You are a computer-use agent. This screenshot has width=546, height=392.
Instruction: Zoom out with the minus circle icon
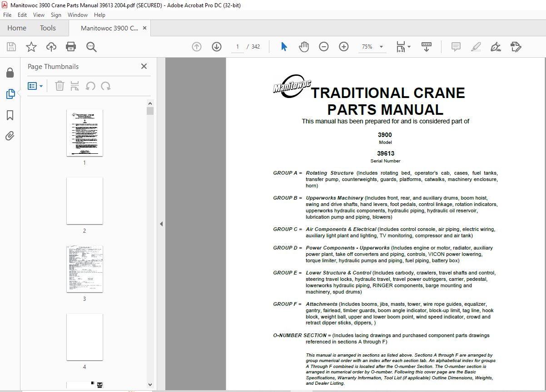click(324, 47)
